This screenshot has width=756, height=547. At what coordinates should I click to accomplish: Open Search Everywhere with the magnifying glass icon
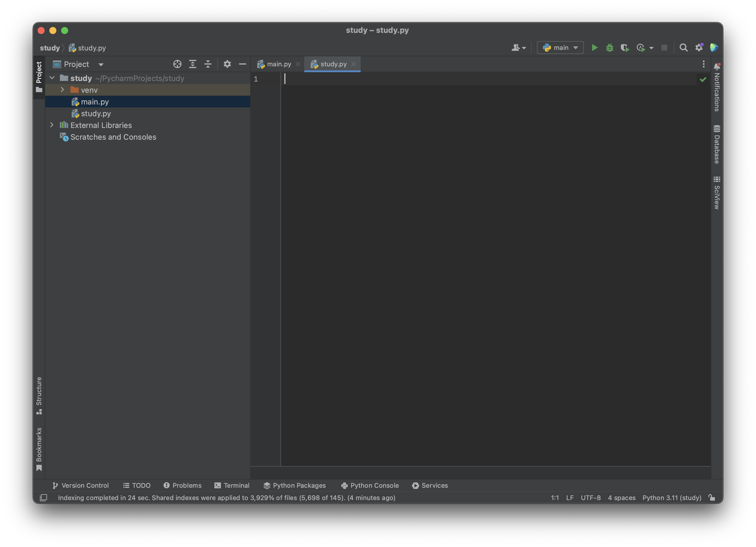click(683, 48)
